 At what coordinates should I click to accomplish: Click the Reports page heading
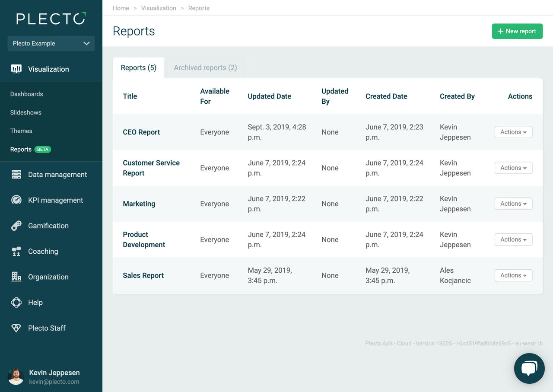click(134, 31)
